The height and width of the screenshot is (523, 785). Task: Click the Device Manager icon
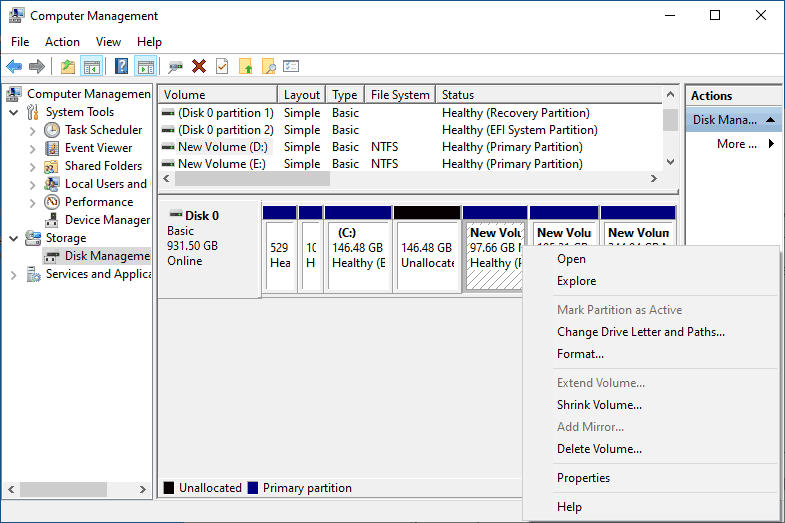pos(52,220)
